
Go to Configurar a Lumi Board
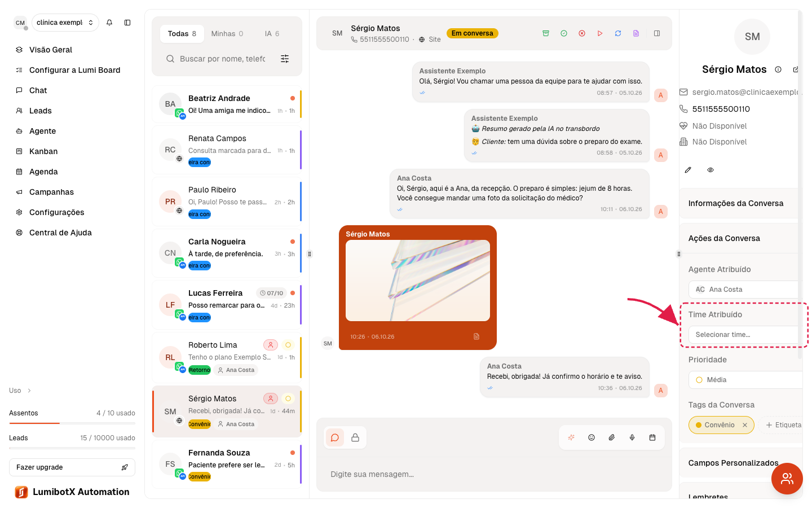[x=74, y=70]
